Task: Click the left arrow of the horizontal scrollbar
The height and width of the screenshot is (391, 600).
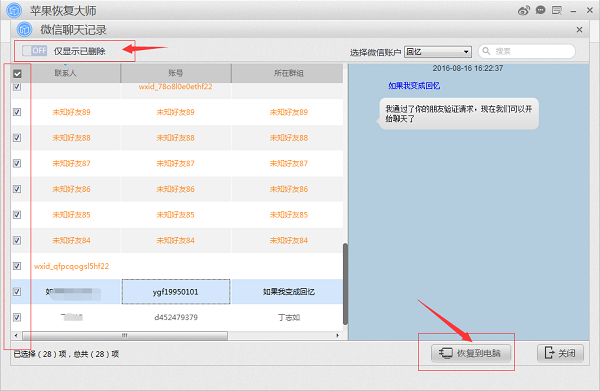Action: click(16, 336)
